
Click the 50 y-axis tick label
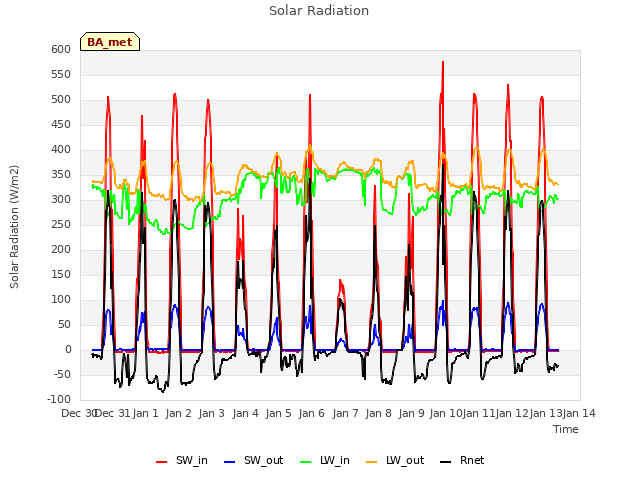[64, 324]
